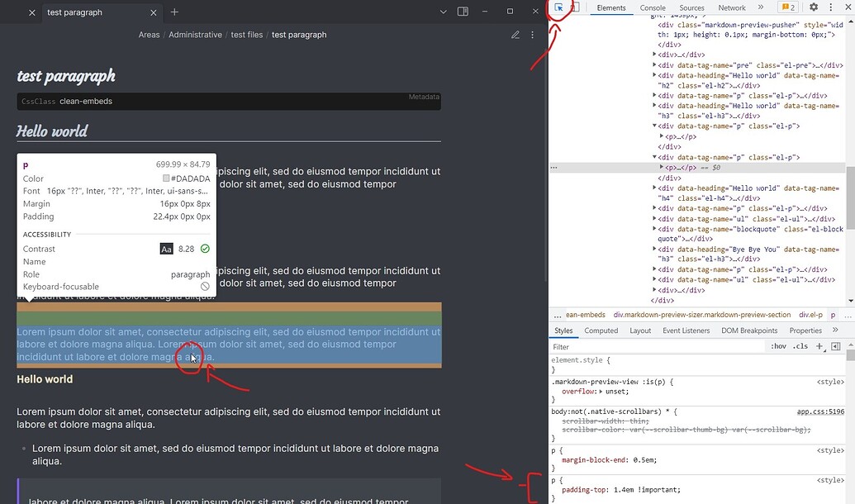The width and height of the screenshot is (855, 504).
Task: Toggle element classes with the .cls control
Action: (798, 346)
